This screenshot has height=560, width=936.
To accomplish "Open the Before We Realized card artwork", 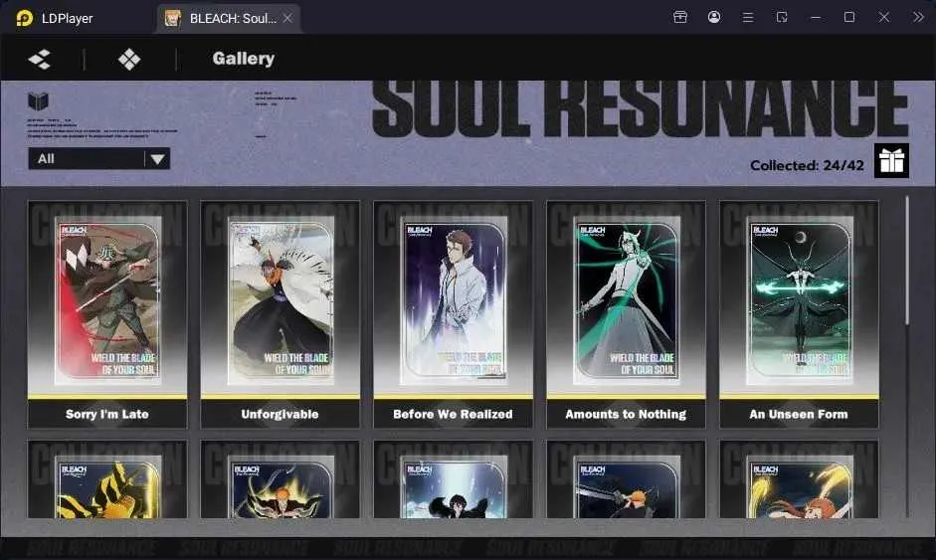I will [453, 301].
